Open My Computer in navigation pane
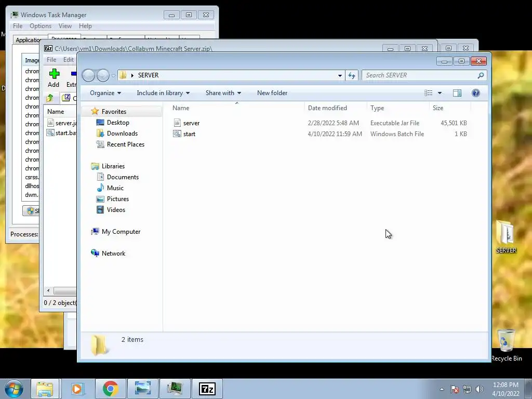This screenshot has width=532, height=399. tap(121, 232)
